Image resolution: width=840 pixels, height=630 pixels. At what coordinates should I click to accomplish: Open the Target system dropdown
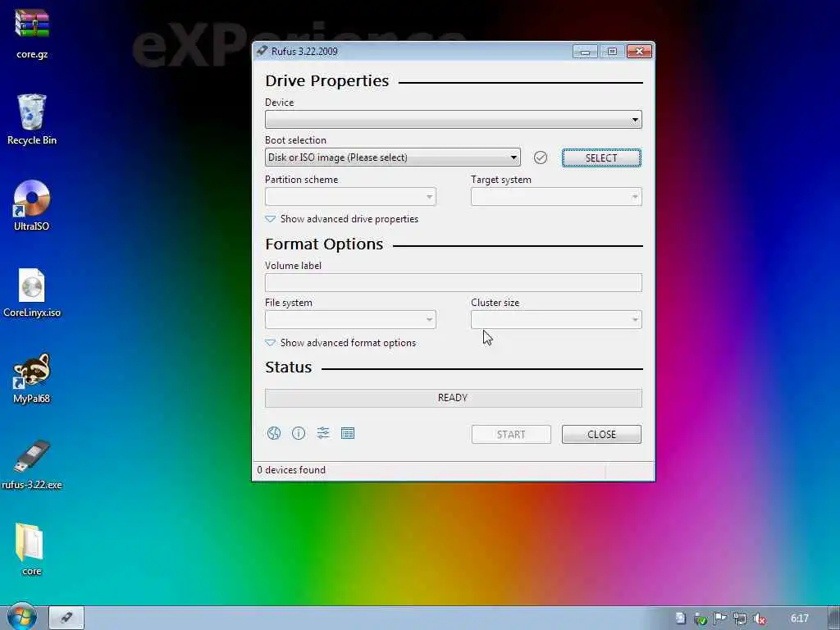(556, 197)
